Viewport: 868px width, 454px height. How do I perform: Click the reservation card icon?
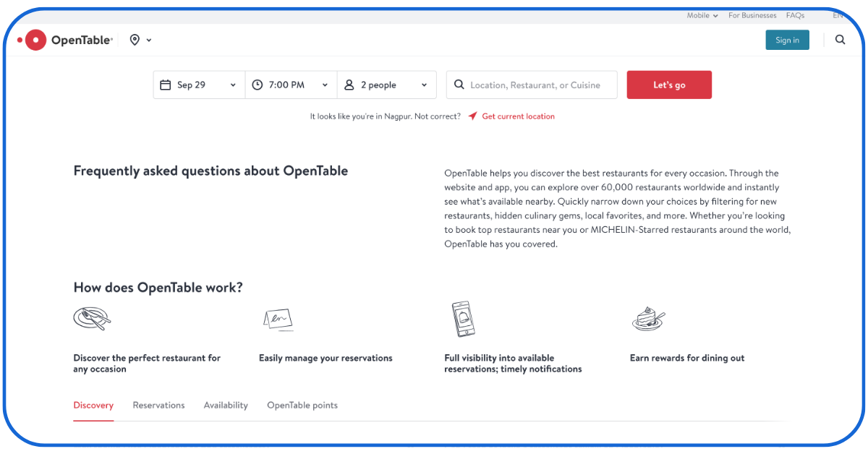pos(278,319)
